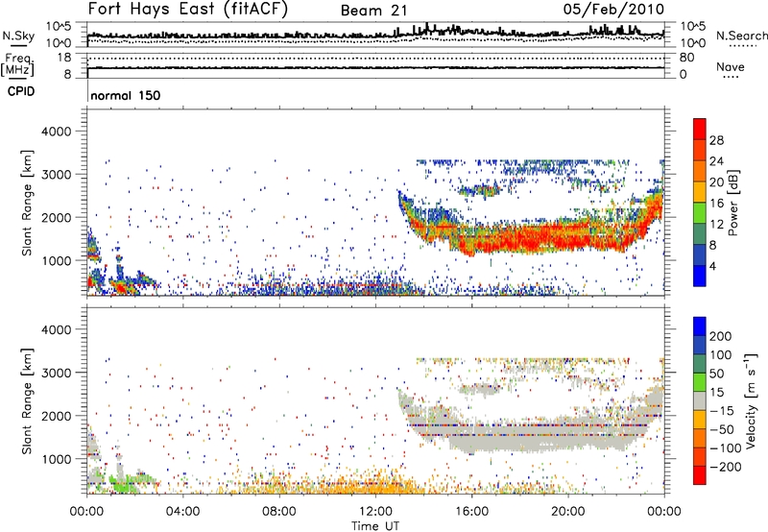
Task: Select the "Freq. [MHz]" axis label
Action: pyautogui.click(x=18, y=65)
